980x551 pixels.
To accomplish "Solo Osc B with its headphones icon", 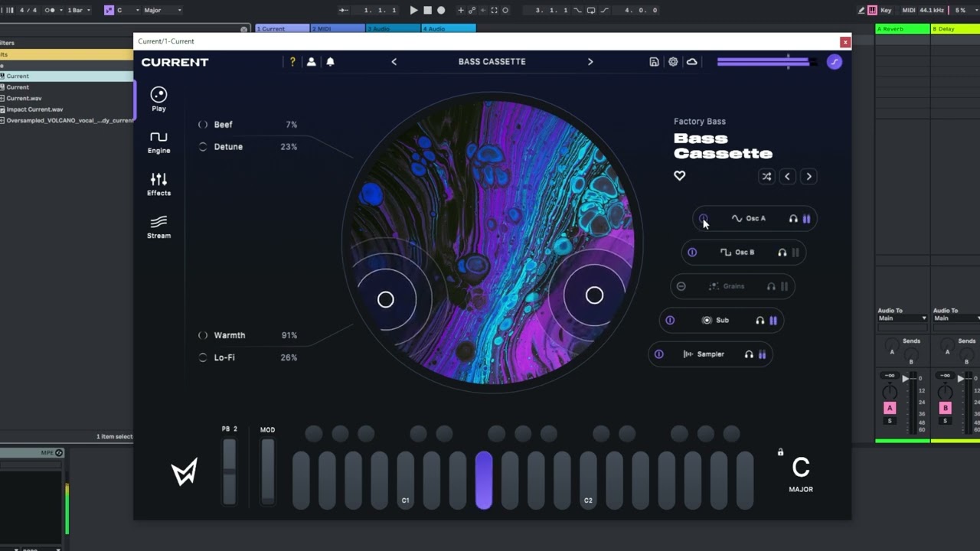I will coord(782,253).
